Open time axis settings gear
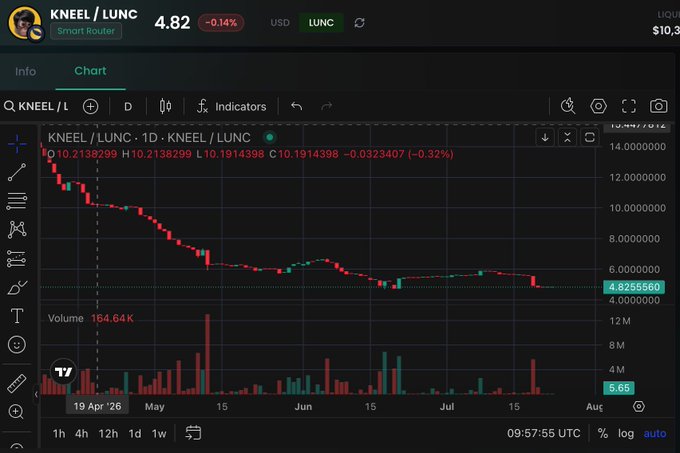 638,407
